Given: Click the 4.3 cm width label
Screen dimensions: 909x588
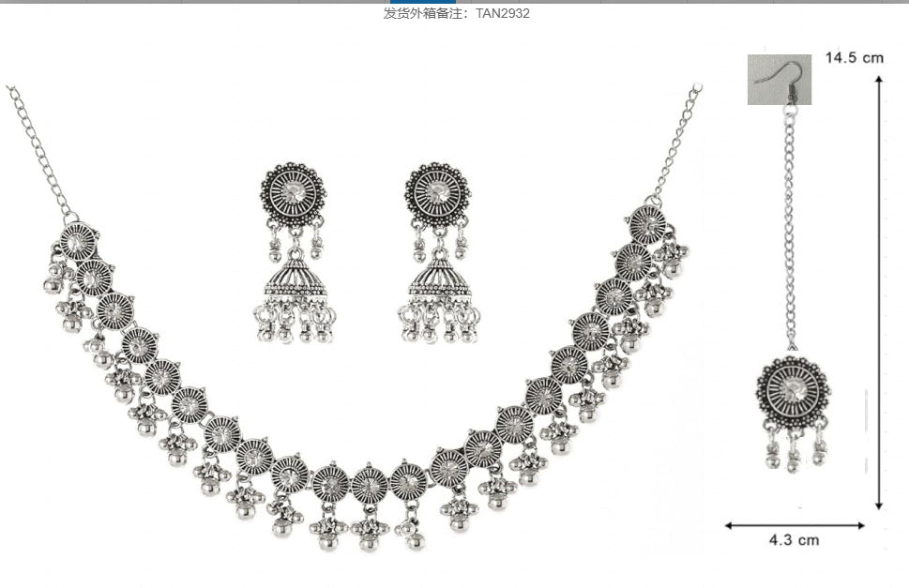Looking at the screenshot, I should point(794,540).
